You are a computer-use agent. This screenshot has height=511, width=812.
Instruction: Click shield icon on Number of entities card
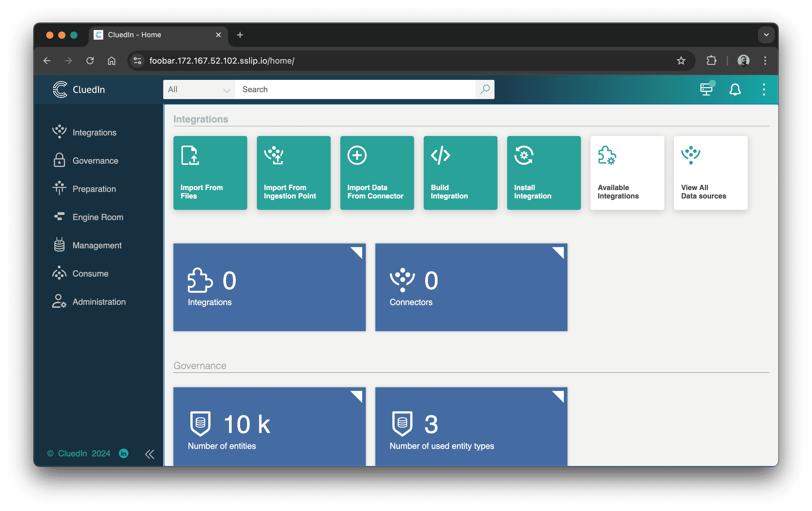(200, 424)
